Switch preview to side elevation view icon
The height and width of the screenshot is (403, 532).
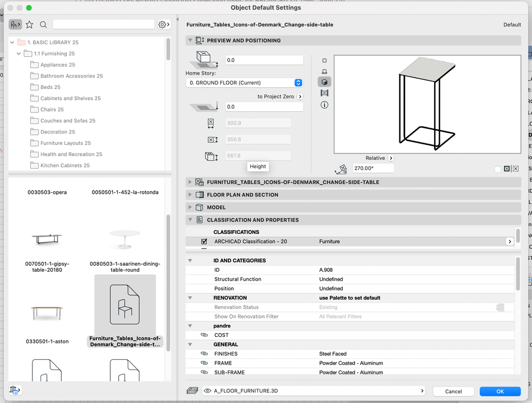(324, 71)
